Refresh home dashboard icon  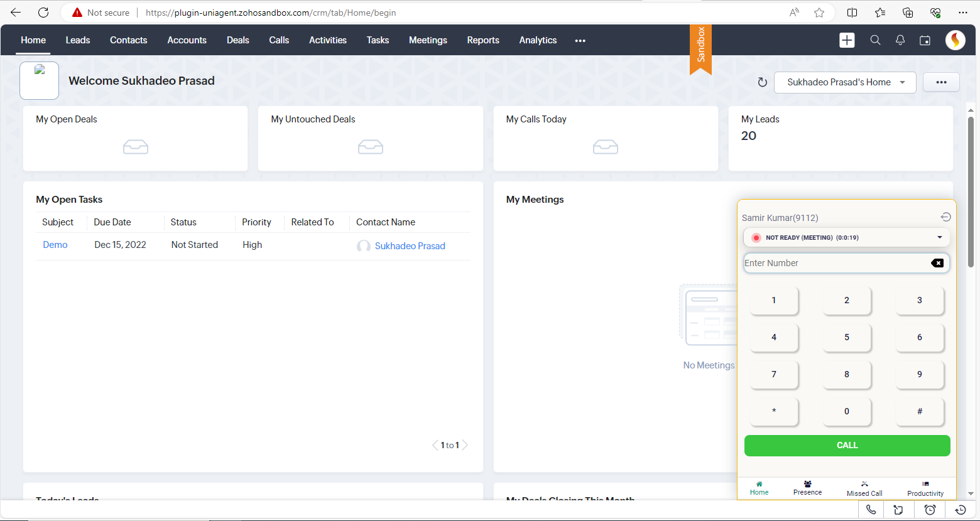(x=763, y=82)
